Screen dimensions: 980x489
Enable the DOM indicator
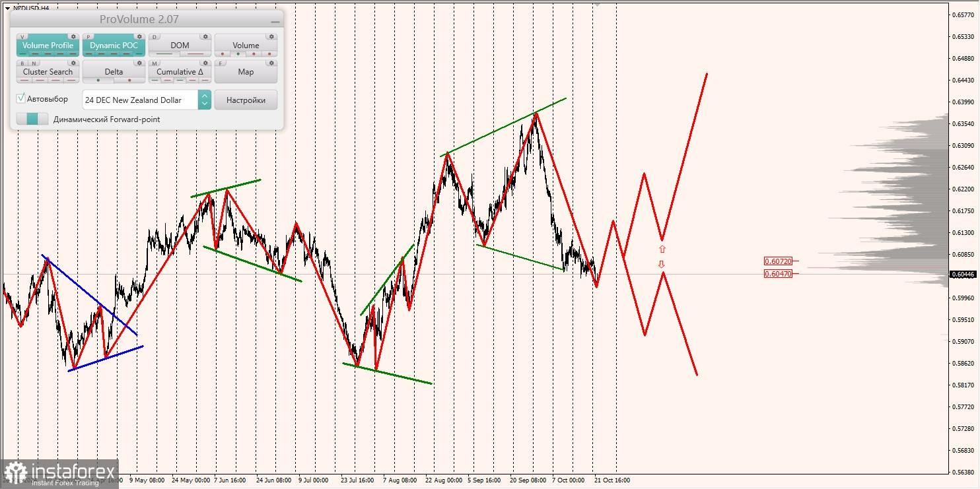tap(180, 46)
